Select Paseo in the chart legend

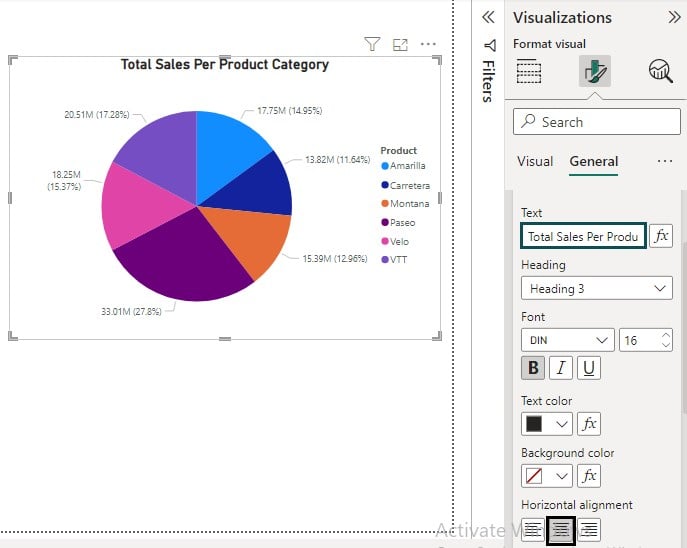click(398, 223)
